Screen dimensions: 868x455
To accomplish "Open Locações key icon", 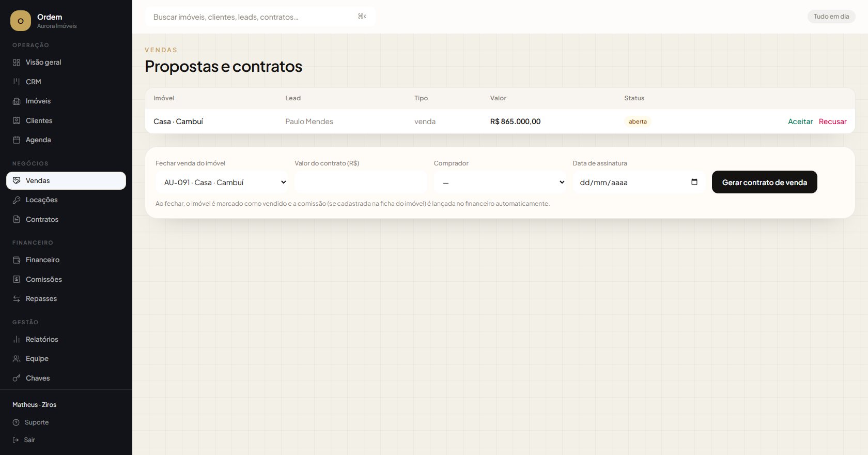I will tap(17, 200).
